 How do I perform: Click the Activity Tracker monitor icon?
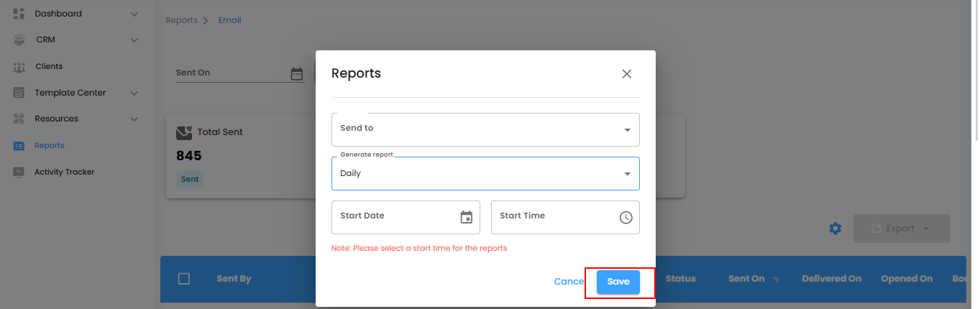[x=19, y=172]
